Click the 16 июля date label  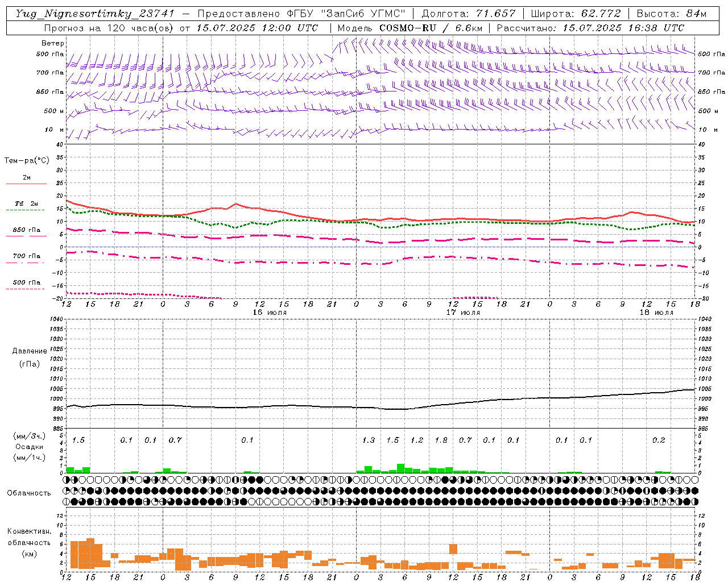[x=270, y=313]
